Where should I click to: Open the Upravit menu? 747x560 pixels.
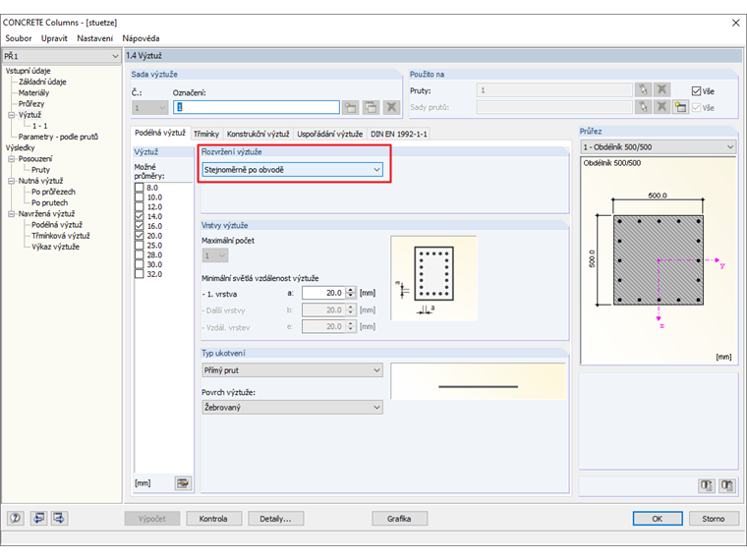[x=54, y=38]
